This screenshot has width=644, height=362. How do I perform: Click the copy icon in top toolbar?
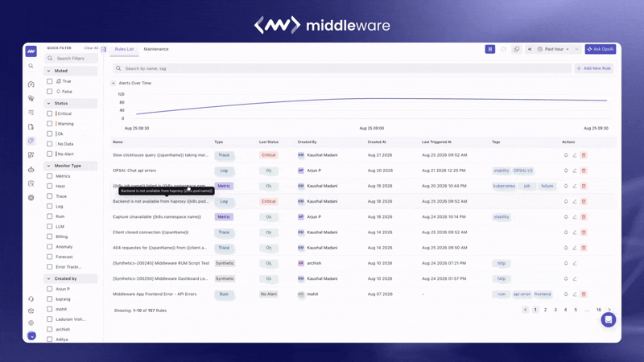click(517, 49)
